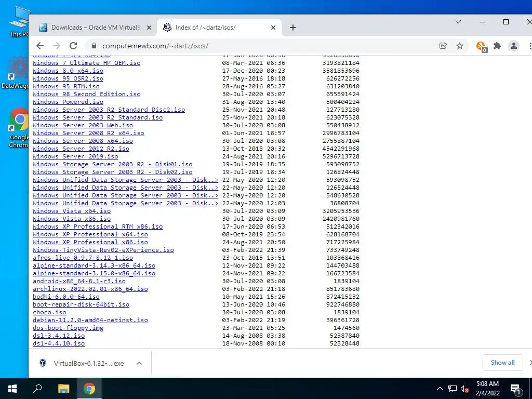
Task: View site security via the padlock icon
Action: 94,46
